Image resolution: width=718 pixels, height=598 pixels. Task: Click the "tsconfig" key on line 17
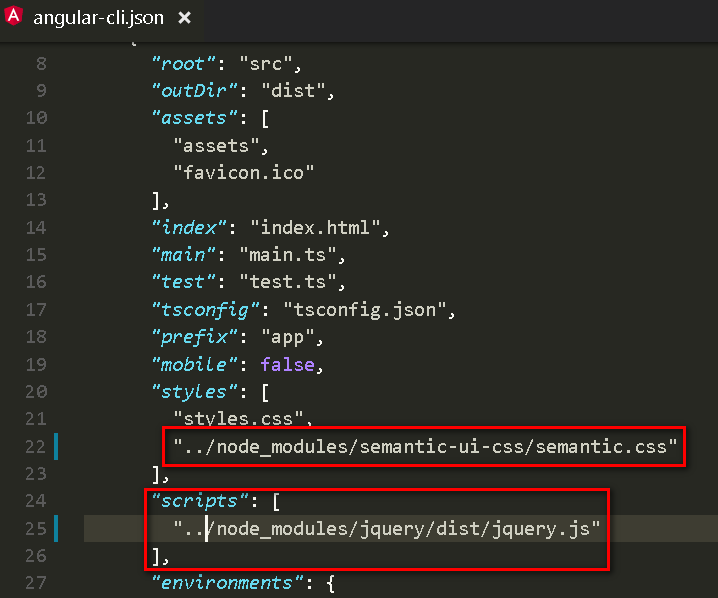pos(205,310)
